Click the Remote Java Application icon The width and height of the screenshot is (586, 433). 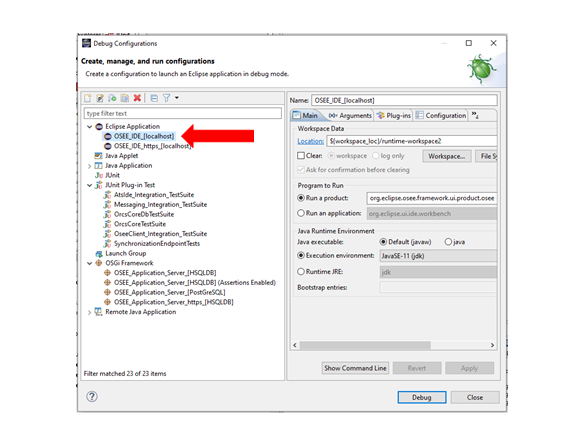click(99, 312)
